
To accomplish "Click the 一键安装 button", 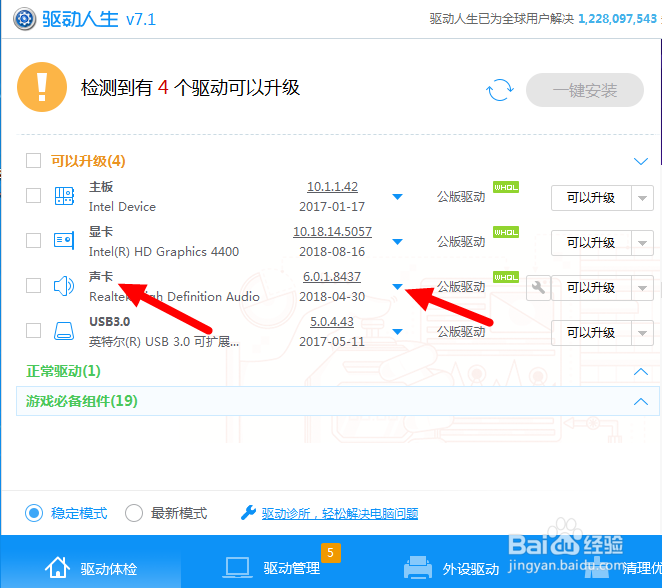I will pos(585,90).
